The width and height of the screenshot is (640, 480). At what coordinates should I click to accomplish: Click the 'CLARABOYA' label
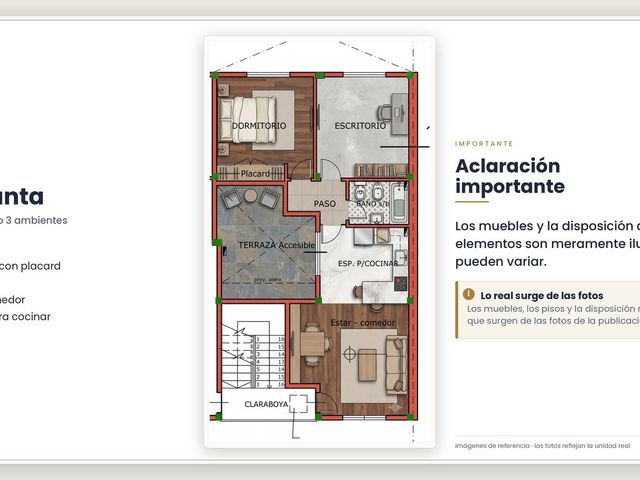tap(266, 404)
